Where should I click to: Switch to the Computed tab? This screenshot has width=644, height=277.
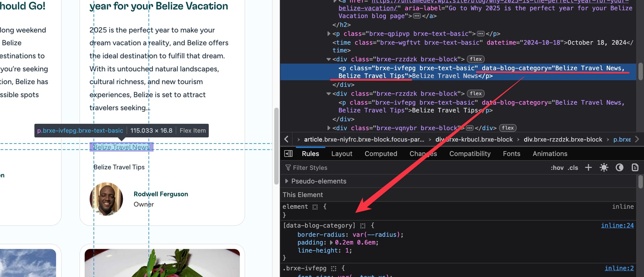tap(381, 154)
